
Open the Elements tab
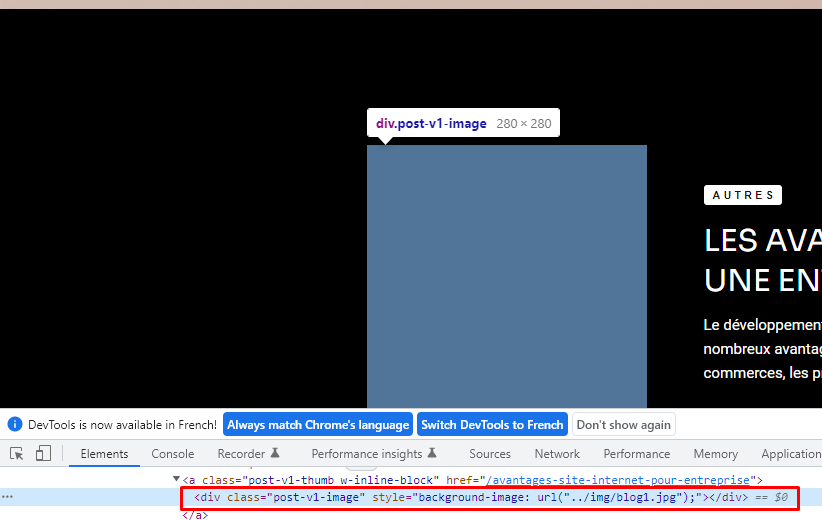point(104,454)
